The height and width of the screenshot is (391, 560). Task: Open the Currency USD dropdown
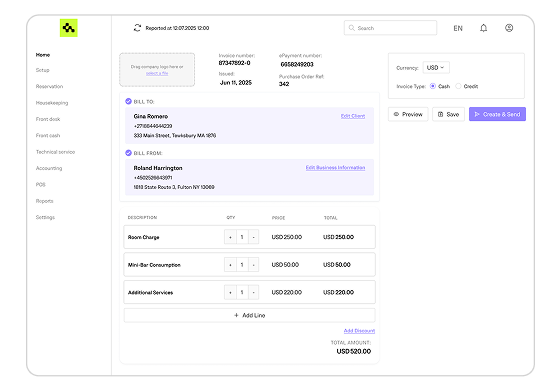436,67
